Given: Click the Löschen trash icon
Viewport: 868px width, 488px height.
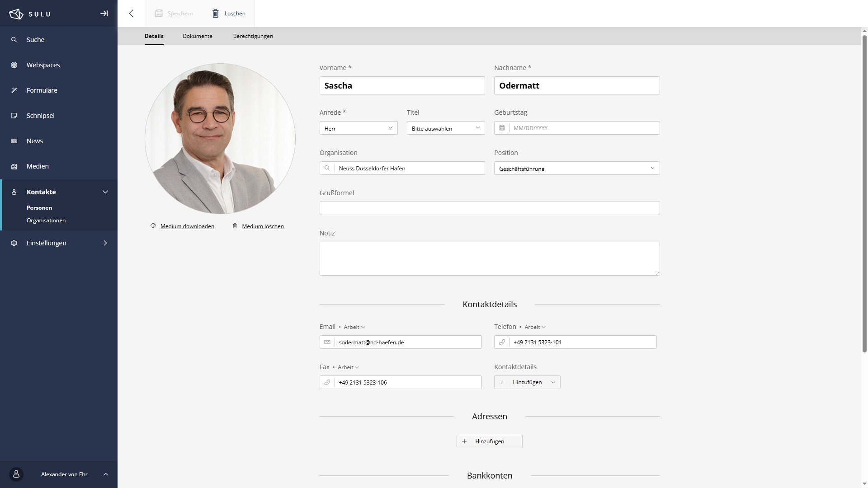Looking at the screenshot, I should (216, 14).
